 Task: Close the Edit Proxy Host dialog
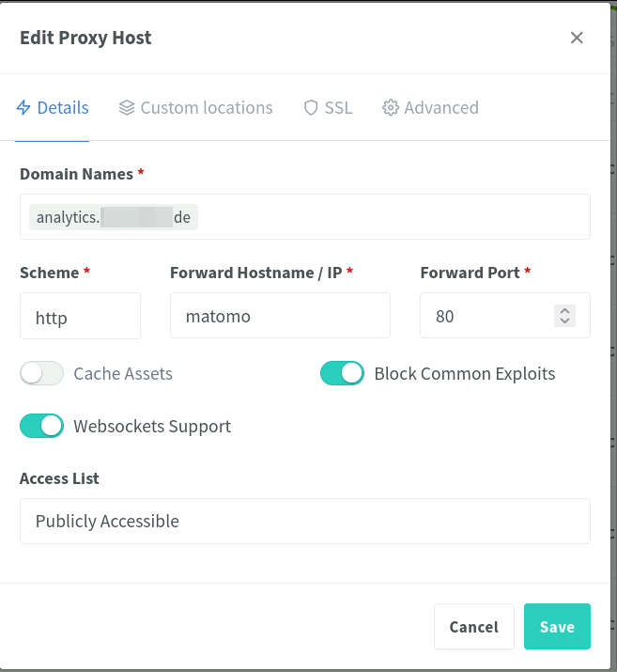click(x=577, y=38)
